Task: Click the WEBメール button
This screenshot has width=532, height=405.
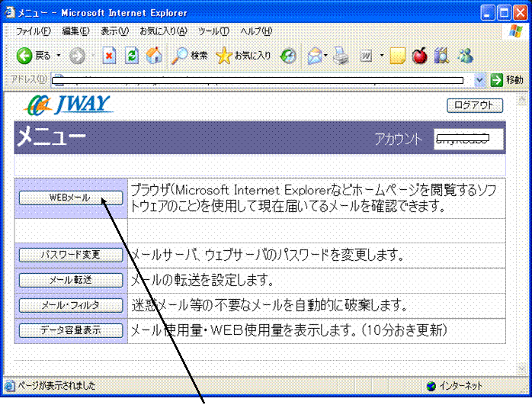Action: [x=70, y=198]
